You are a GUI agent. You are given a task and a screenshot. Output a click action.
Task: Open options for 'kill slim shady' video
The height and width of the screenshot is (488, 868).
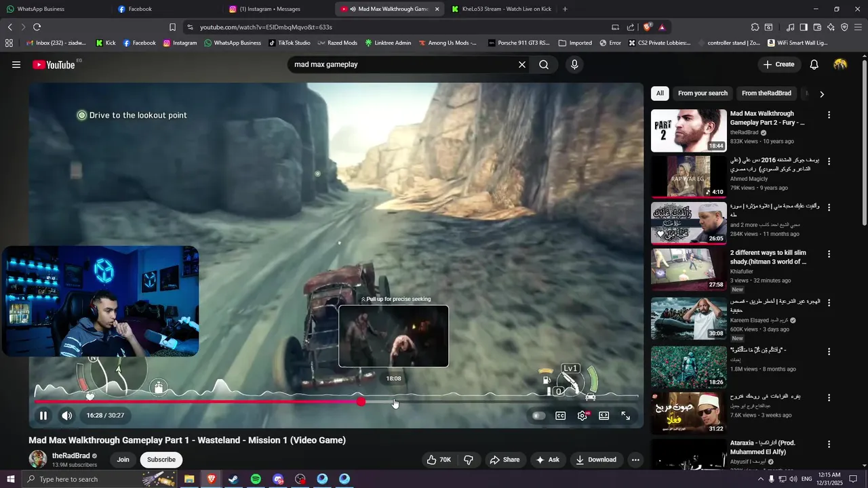pyautogui.click(x=829, y=254)
